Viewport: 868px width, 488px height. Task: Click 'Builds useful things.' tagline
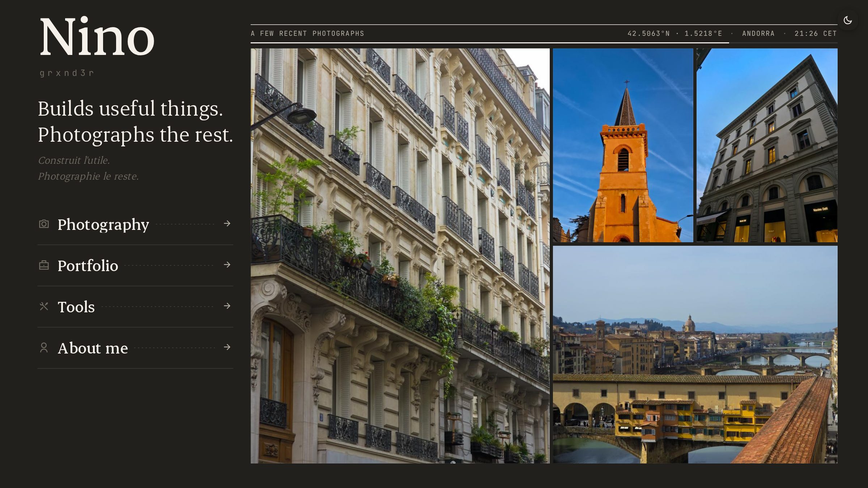click(130, 108)
